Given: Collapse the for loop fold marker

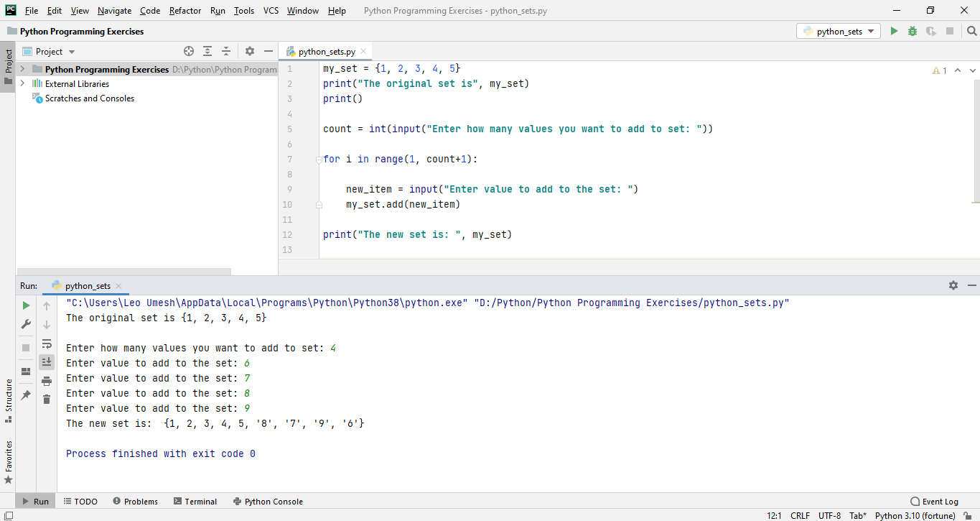Looking at the screenshot, I should coord(319,160).
